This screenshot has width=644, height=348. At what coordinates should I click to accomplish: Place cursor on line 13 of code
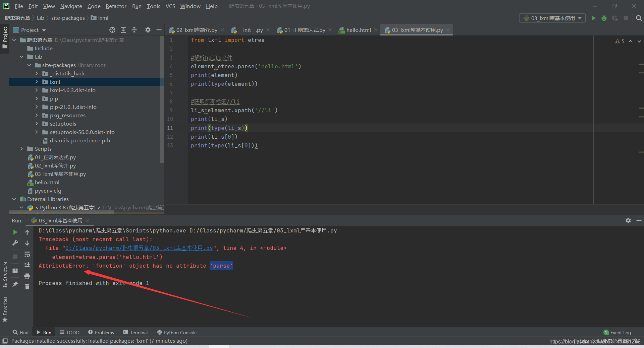(x=224, y=145)
